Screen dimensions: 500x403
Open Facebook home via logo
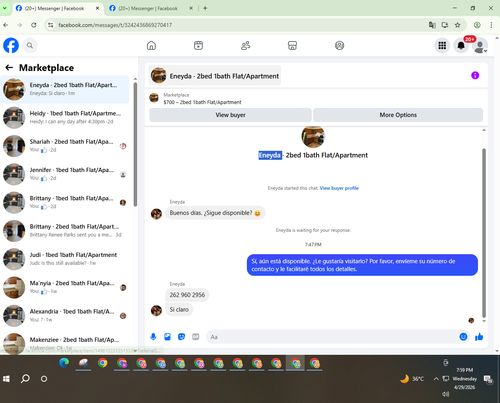pos(11,45)
